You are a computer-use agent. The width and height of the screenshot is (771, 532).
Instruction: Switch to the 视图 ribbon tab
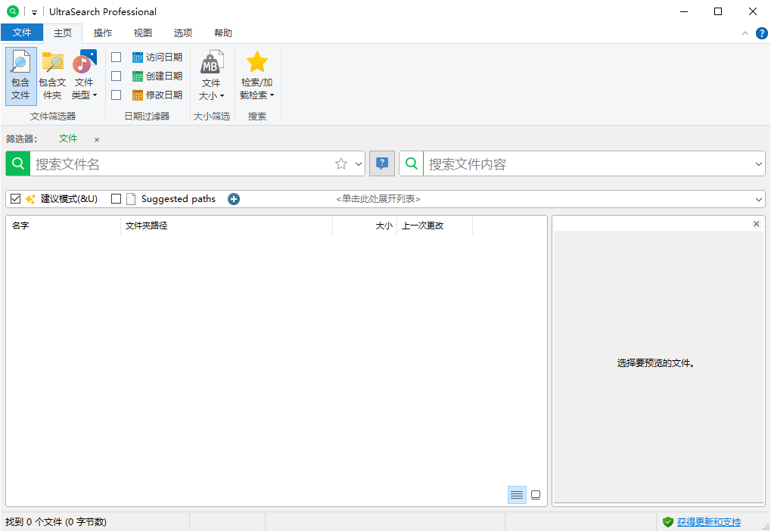[141, 33]
